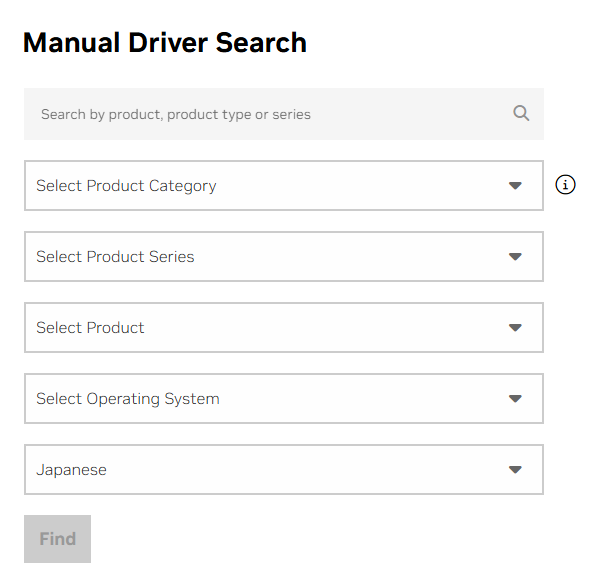The width and height of the screenshot is (616, 580).
Task: Click the Product Series dropdown arrow
Action: click(x=515, y=257)
